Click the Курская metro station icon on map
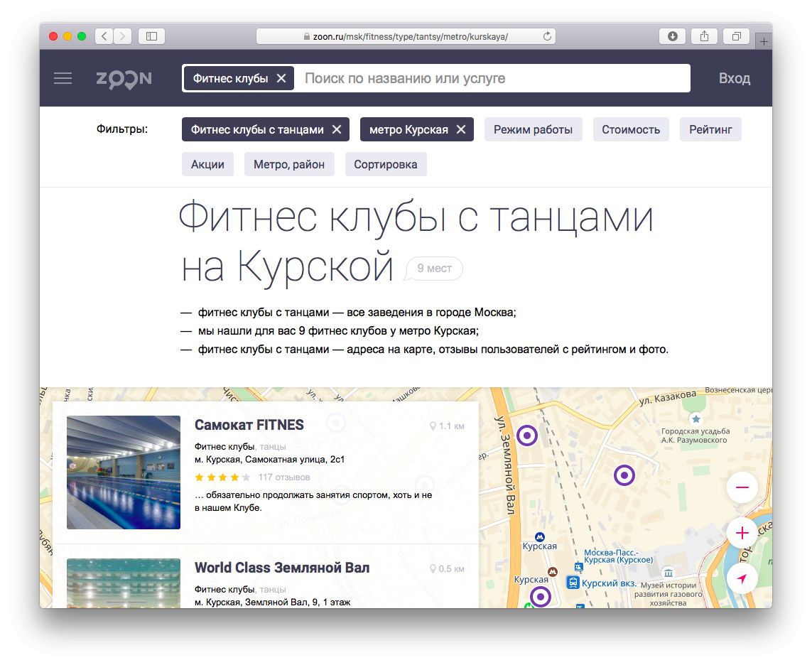This screenshot has width=812, height=665. pos(540,536)
